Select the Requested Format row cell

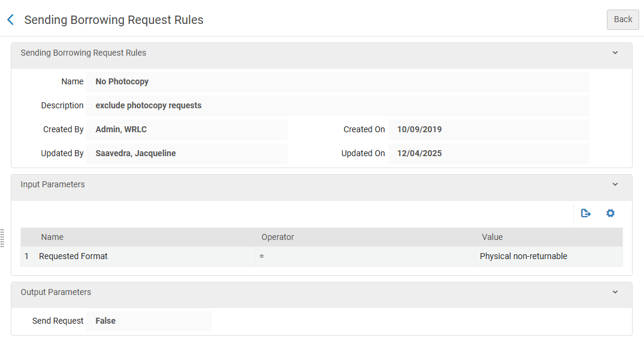[x=73, y=256]
